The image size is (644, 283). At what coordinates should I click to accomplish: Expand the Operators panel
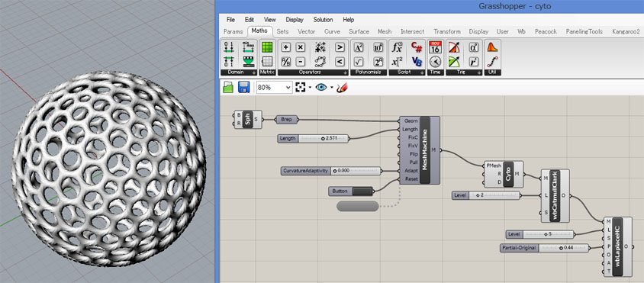345,72
